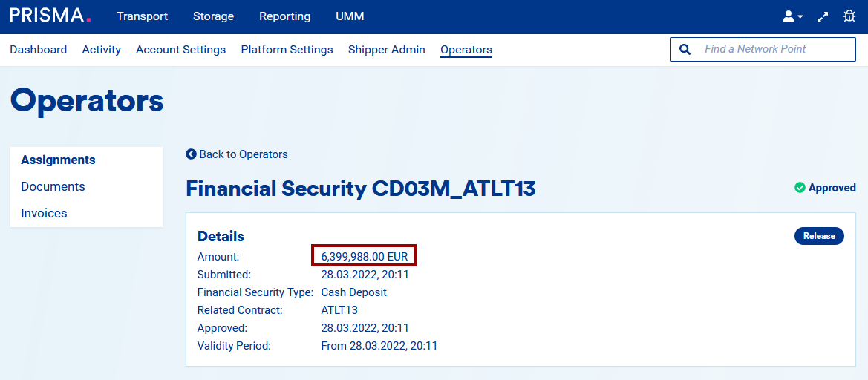Image resolution: width=868 pixels, height=380 pixels.
Task: Select Documents in the sidebar
Action: tap(53, 186)
